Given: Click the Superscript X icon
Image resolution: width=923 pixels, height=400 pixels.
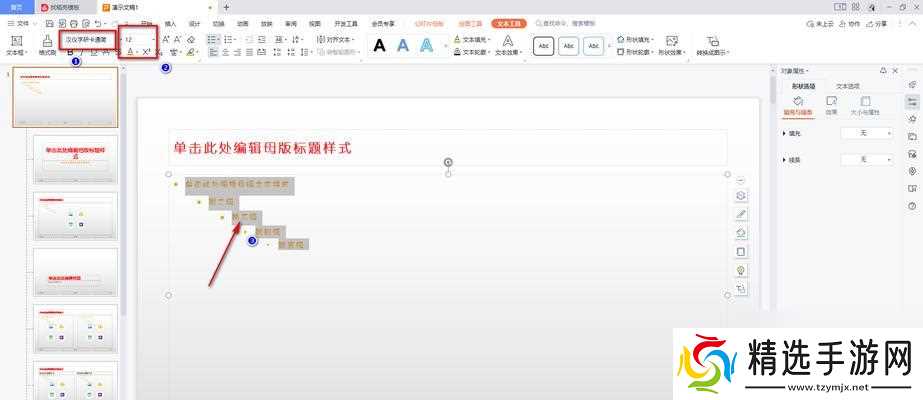Looking at the screenshot, I should click(147, 52).
